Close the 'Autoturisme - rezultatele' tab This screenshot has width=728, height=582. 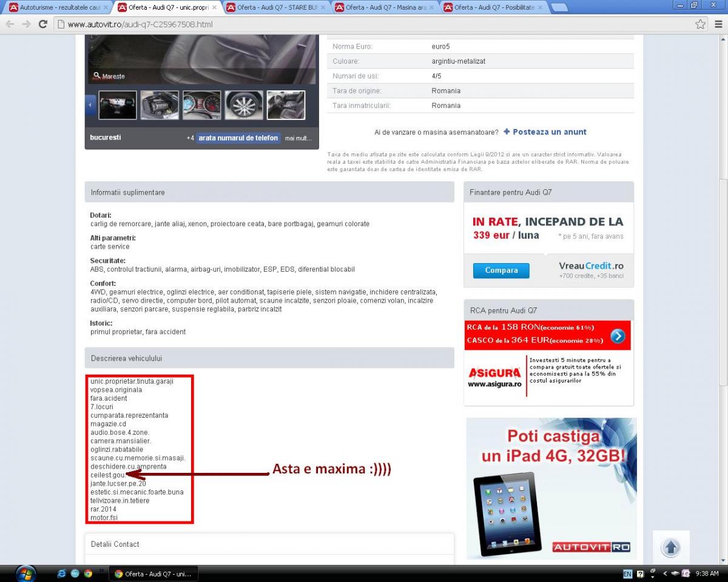[106, 8]
